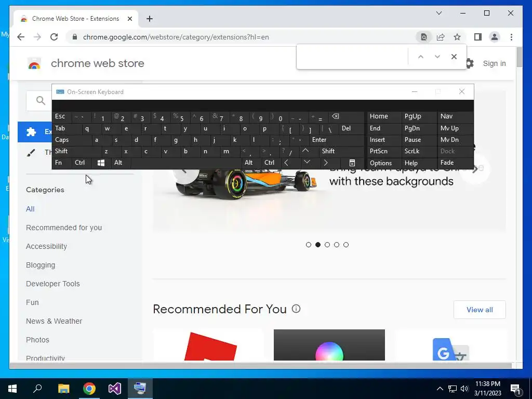Click the share page icon
The image size is (532, 399).
(x=441, y=37)
